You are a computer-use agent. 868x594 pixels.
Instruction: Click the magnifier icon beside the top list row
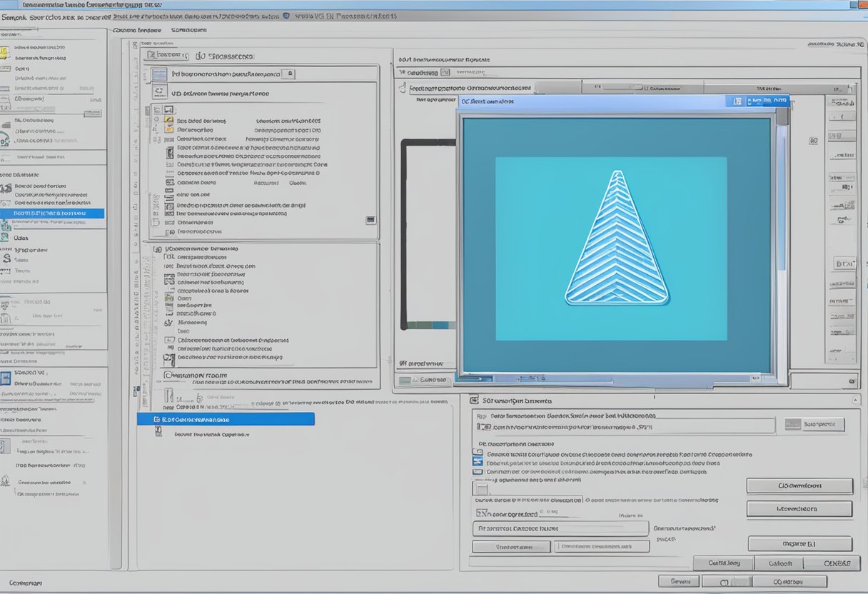291,74
